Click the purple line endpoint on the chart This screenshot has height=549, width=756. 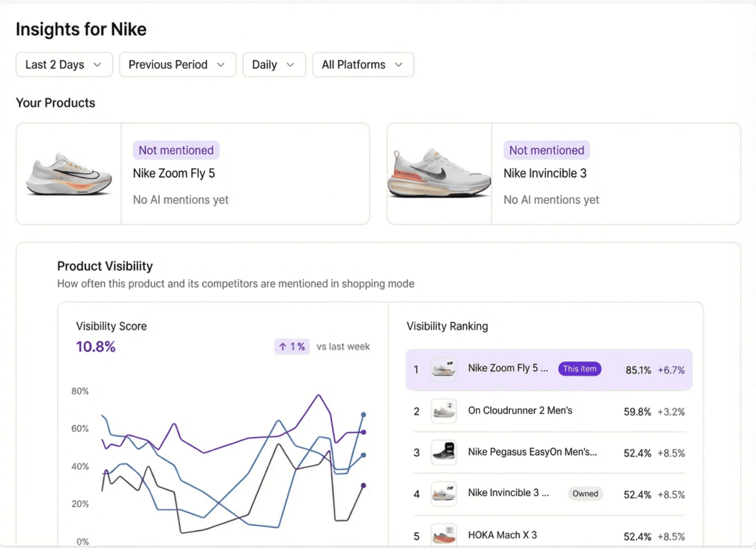pyautogui.click(x=364, y=432)
